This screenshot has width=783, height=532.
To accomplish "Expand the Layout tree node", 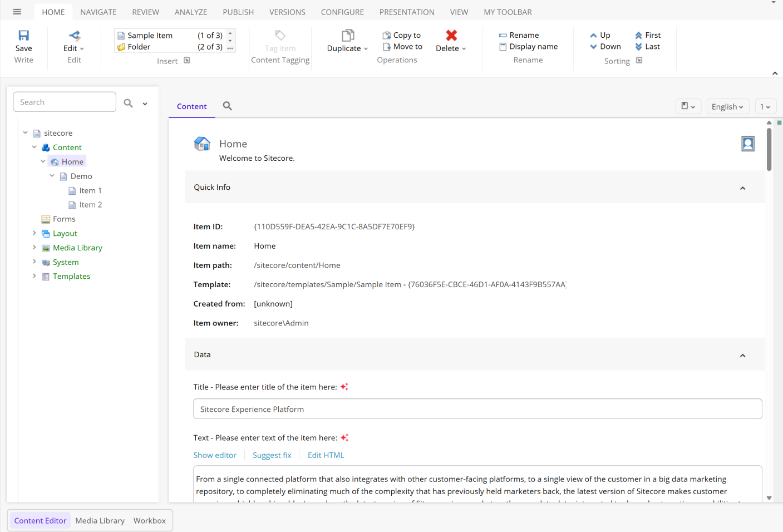I will click(34, 233).
